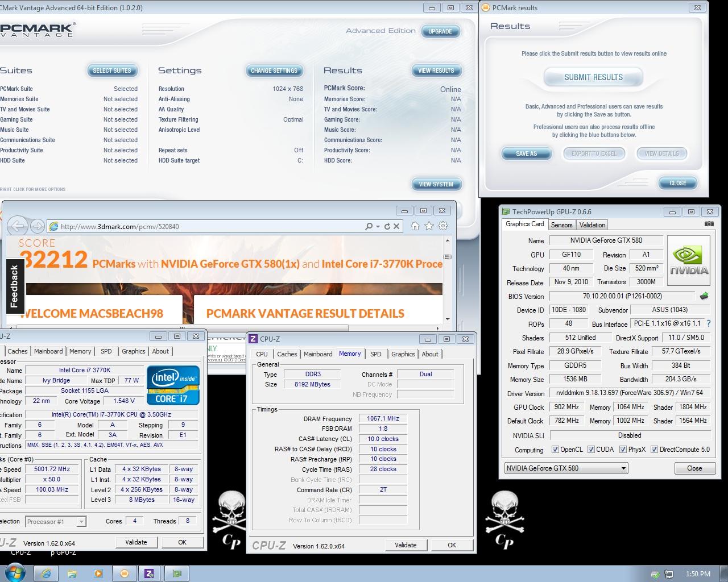Click Validate in CPU-Z memory window
This screenshot has height=582, width=728.
click(406, 545)
